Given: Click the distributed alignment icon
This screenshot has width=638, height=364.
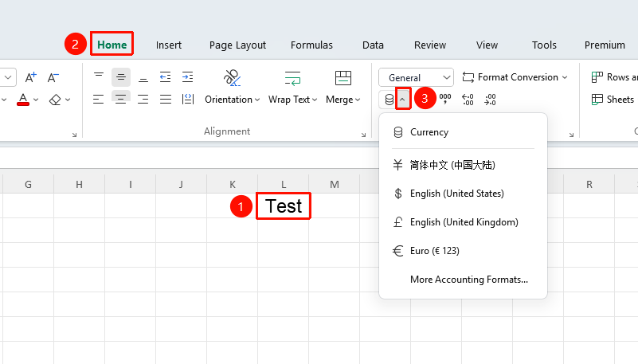Looking at the screenshot, I should (x=187, y=100).
